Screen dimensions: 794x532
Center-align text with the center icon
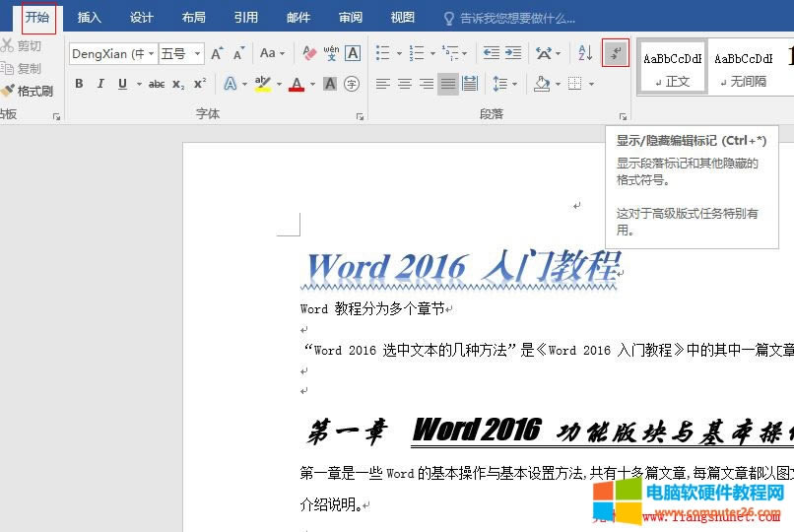404,85
